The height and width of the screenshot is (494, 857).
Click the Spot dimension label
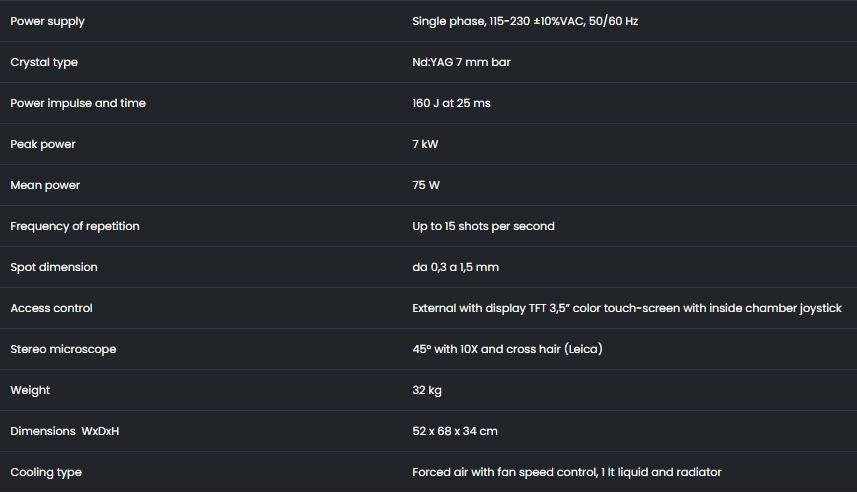(x=54, y=267)
